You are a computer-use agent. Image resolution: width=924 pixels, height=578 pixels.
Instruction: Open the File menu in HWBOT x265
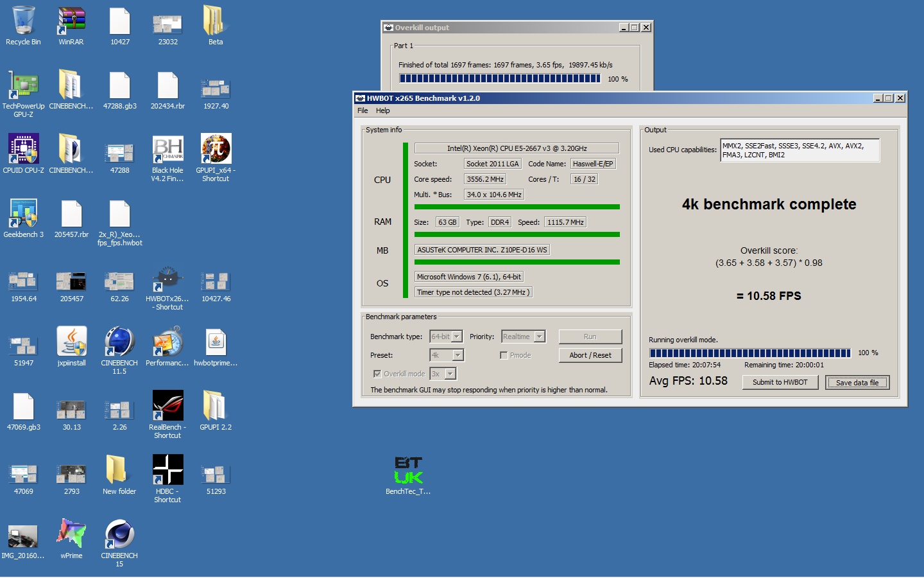(x=363, y=110)
